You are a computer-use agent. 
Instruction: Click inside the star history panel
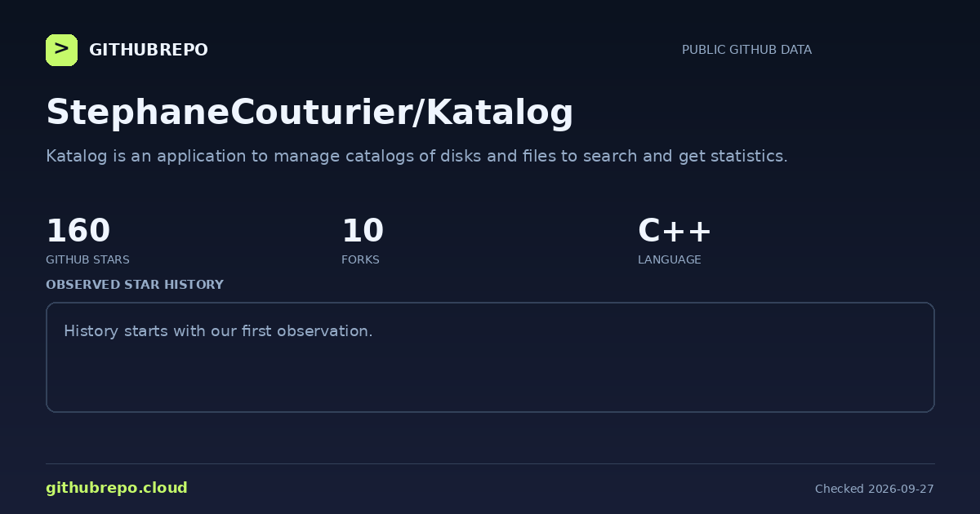click(x=490, y=357)
